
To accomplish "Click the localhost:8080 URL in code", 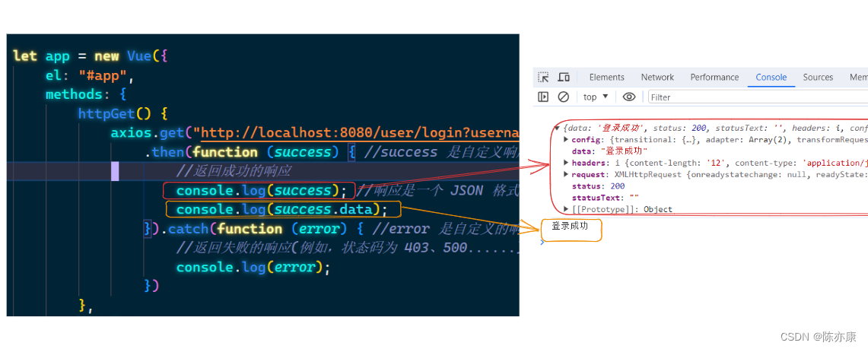I will (358, 133).
